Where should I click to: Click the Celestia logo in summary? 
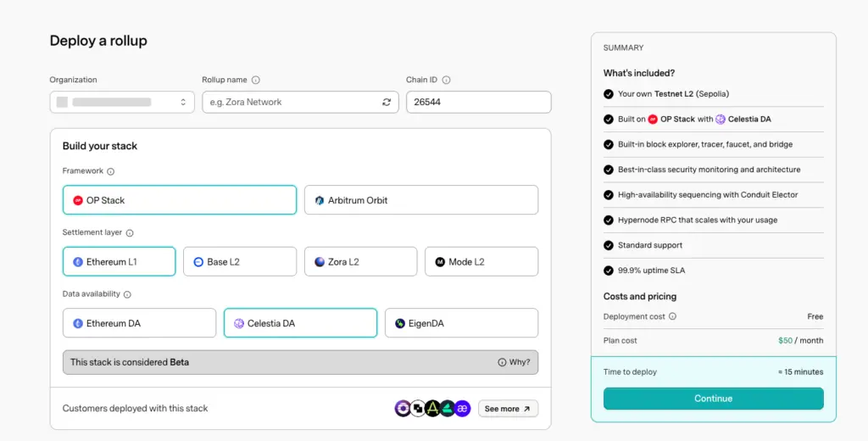(x=721, y=119)
